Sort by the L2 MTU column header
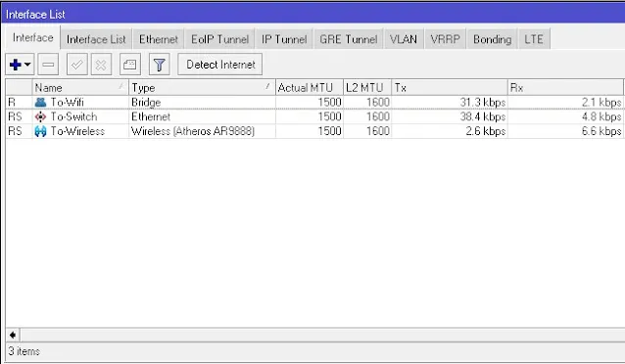 [x=367, y=88]
